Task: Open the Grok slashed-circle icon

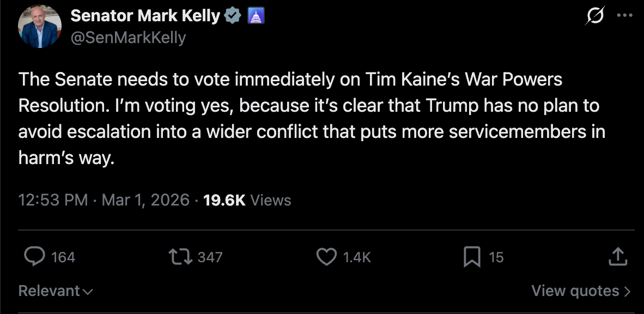Action: (593, 17)
